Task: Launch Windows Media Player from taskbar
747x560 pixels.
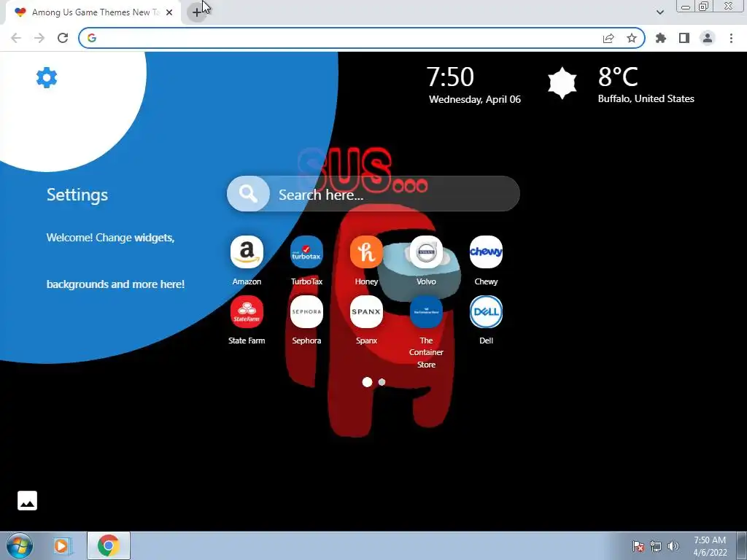Action: pyautogui.click(x=62, y=545)
